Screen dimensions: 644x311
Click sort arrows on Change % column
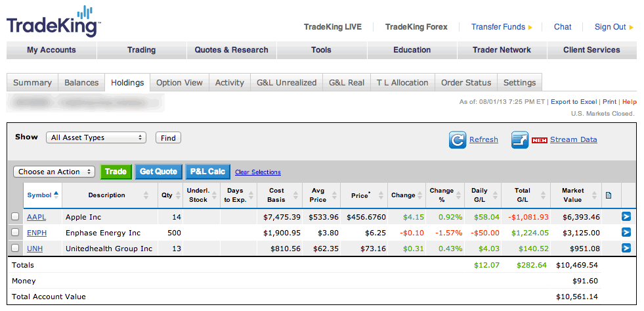(x=460, y=195)
